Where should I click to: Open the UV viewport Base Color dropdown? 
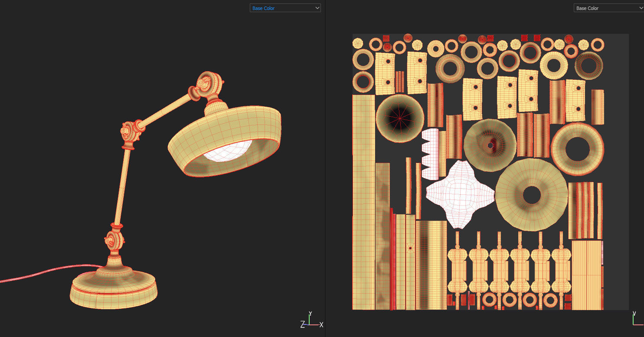pos(609,8)
